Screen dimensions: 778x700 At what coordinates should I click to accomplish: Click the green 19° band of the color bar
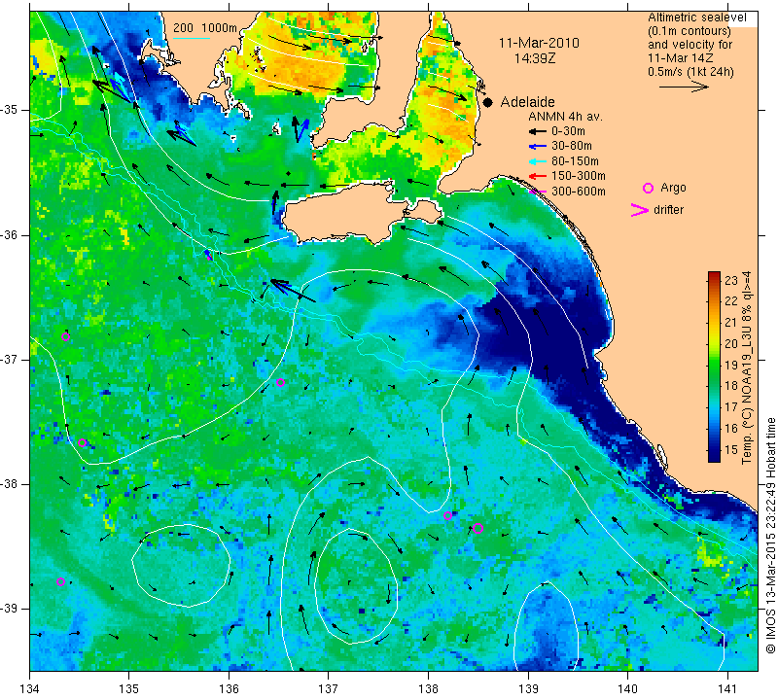[x=714, y=366]
